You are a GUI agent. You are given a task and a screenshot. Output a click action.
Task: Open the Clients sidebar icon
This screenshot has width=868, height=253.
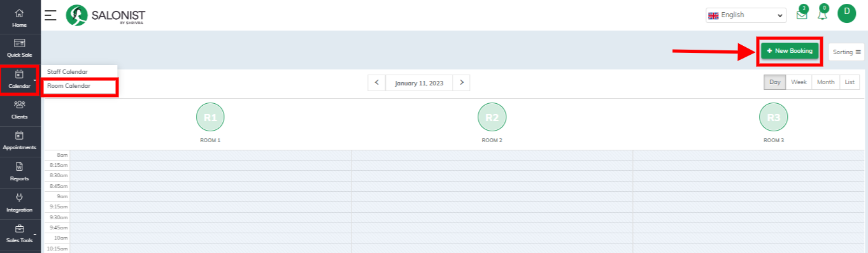point(20,105)
